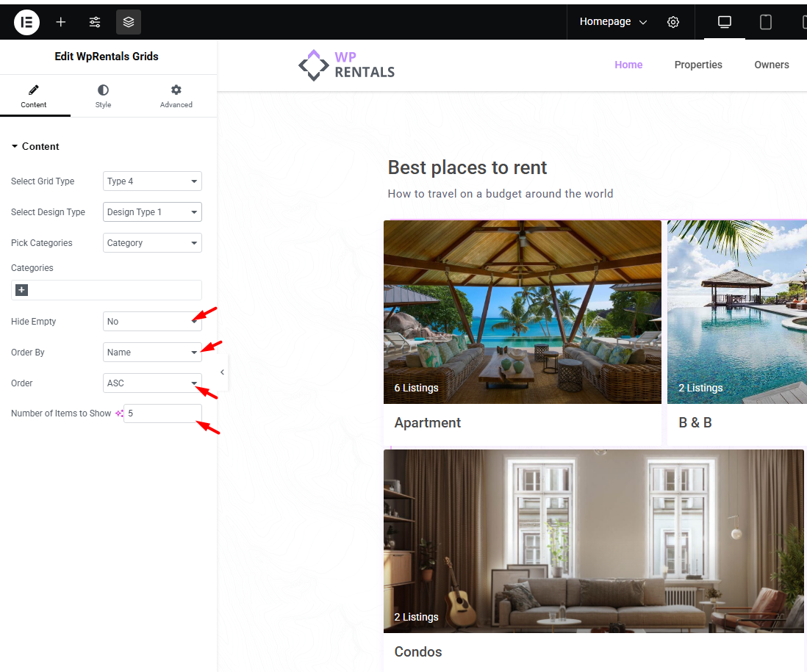Click the plus icon in Categories field
Image resolution: width=807 pixels, height=672 pixels.
22,290
